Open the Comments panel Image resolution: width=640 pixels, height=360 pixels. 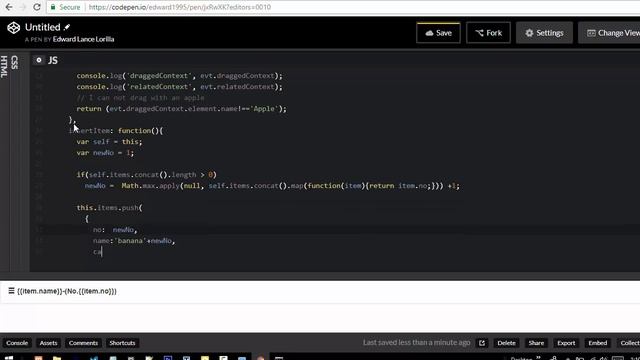83,343
